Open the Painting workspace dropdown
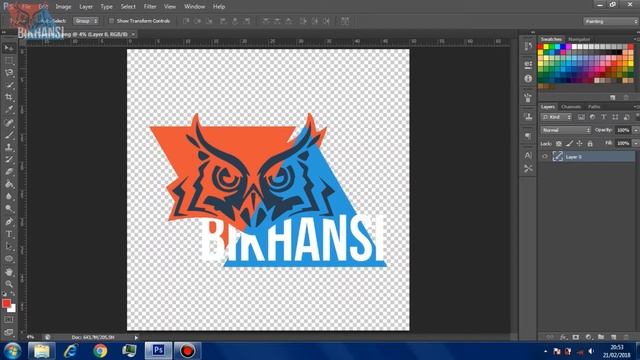Image resolution: width=640 pixels, height=360 pixels. pyautogui.click(x=611, y=21)
